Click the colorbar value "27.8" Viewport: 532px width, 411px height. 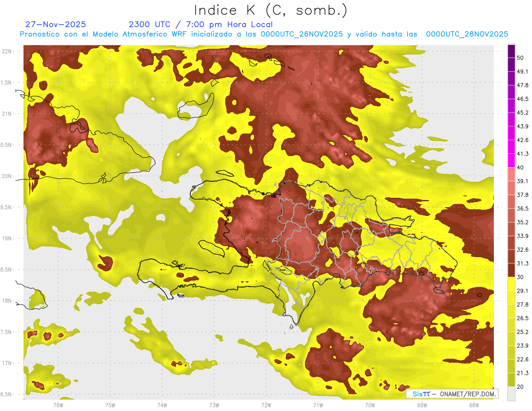pos(522,305)
